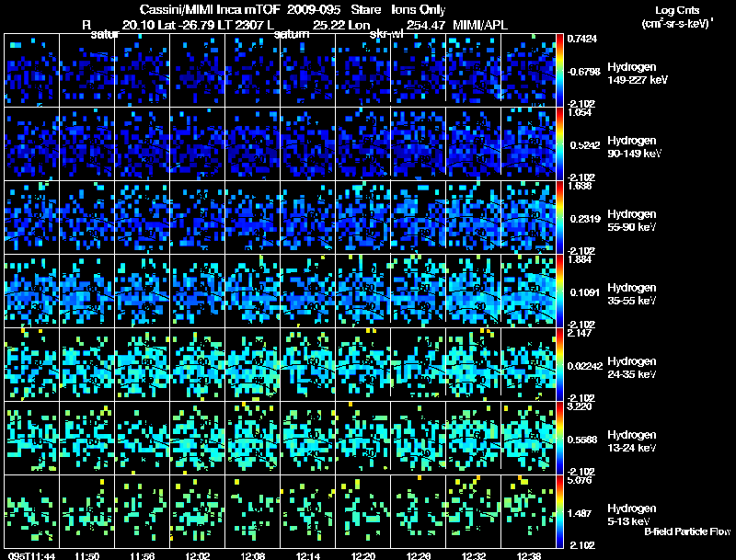Select the 'skr-wl' overlay label
The image size is (736, 560).
(386, 34)
